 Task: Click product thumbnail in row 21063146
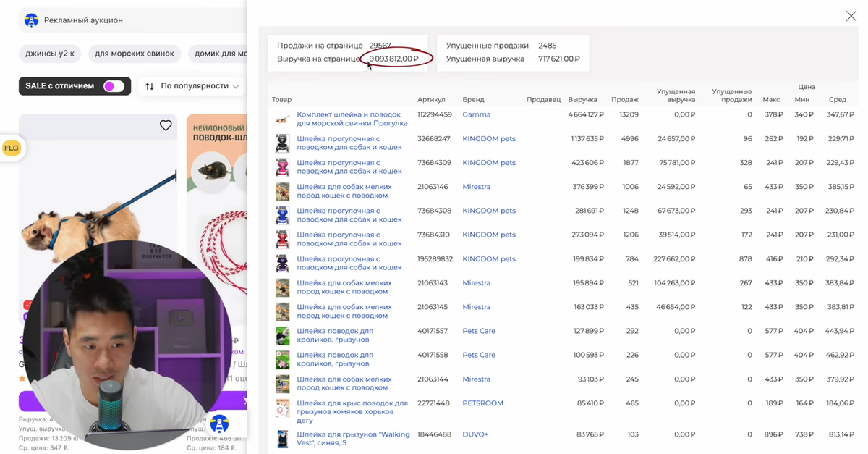pos(282,190)
